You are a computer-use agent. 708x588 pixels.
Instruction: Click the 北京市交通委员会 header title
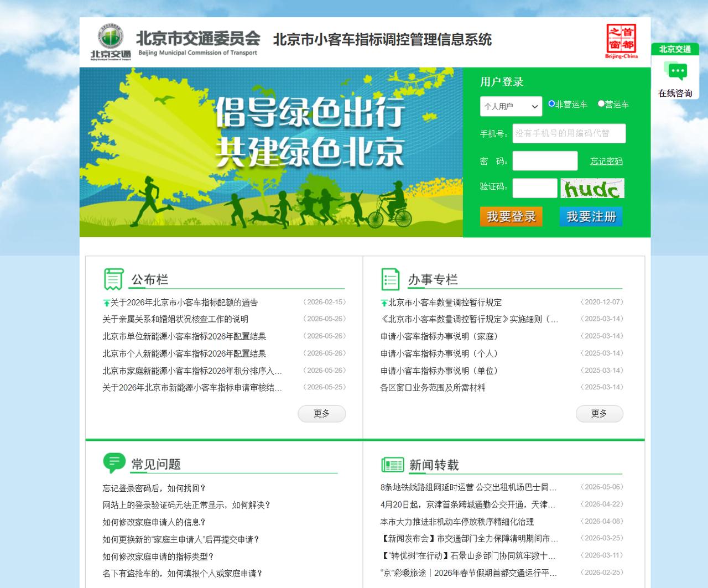pos(198,38)
